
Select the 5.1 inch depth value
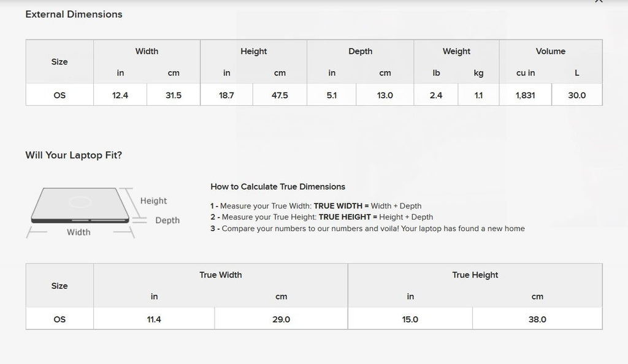coord(332,95)
